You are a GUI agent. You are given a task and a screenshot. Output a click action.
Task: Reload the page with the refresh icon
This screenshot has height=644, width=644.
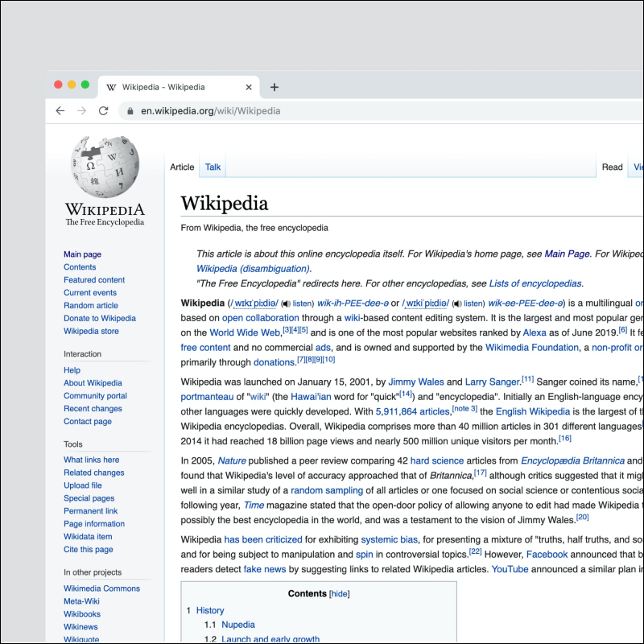104,111
